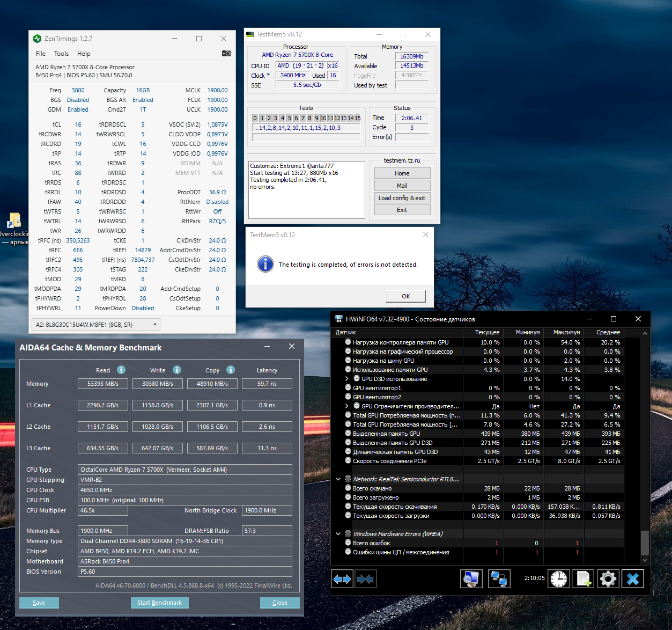
Task: Open HWiNFO sensor settings gear icon
Action: [x=608, y=579]
